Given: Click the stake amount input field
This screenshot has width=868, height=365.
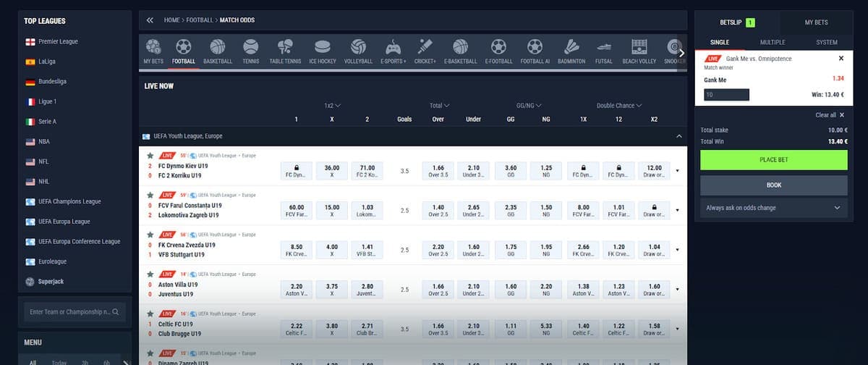Looking at the screenshot, I should pyautogui.click(x=726, y=95).
